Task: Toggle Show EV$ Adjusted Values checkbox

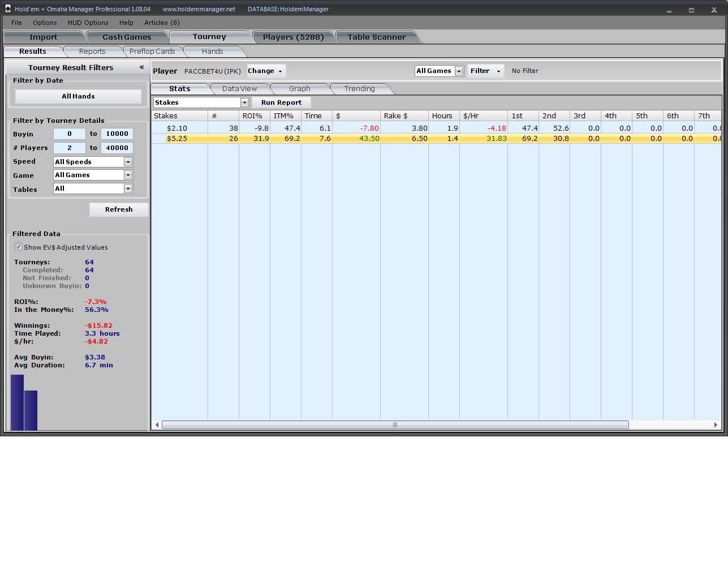Action: [18, 247]
